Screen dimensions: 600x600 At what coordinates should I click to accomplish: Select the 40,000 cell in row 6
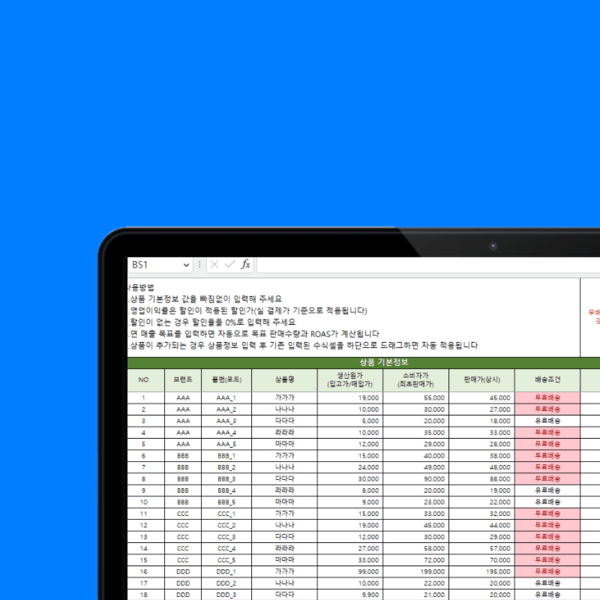point(416,456)
